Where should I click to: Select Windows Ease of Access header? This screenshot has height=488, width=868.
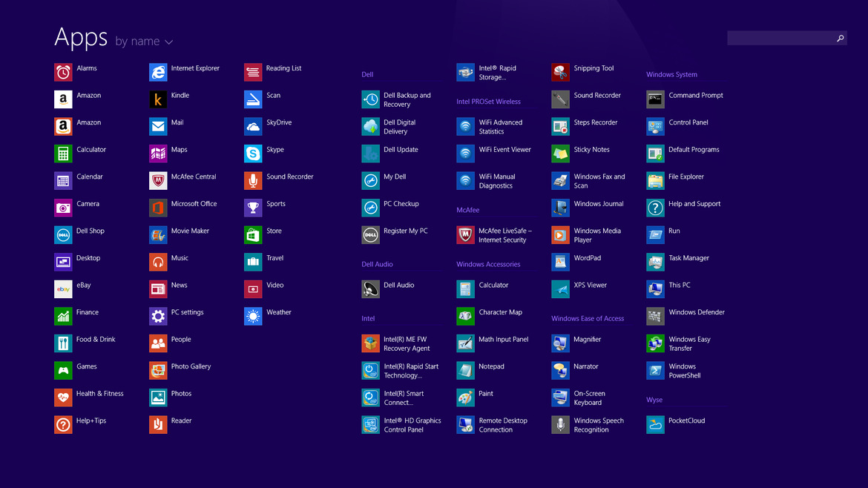(588, 318)
